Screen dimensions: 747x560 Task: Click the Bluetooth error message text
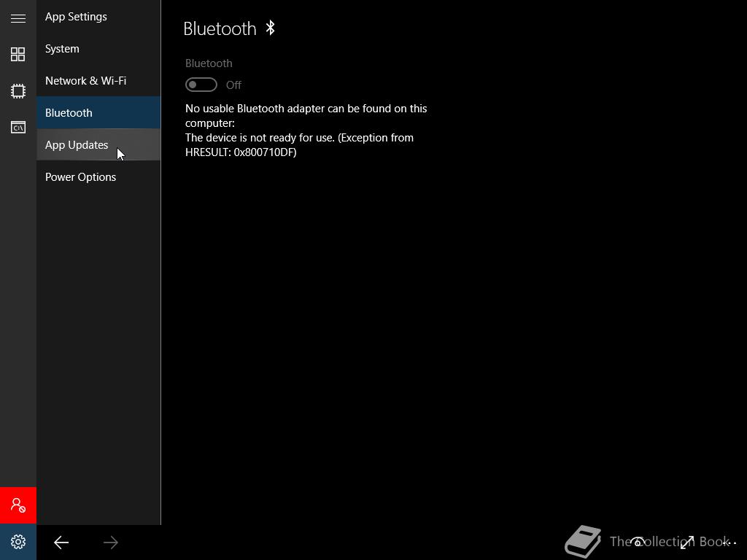(x=306, y=130)
